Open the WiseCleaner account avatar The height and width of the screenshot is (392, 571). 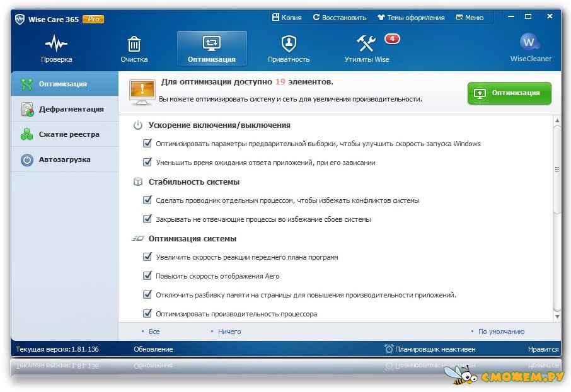click(530, 43)
